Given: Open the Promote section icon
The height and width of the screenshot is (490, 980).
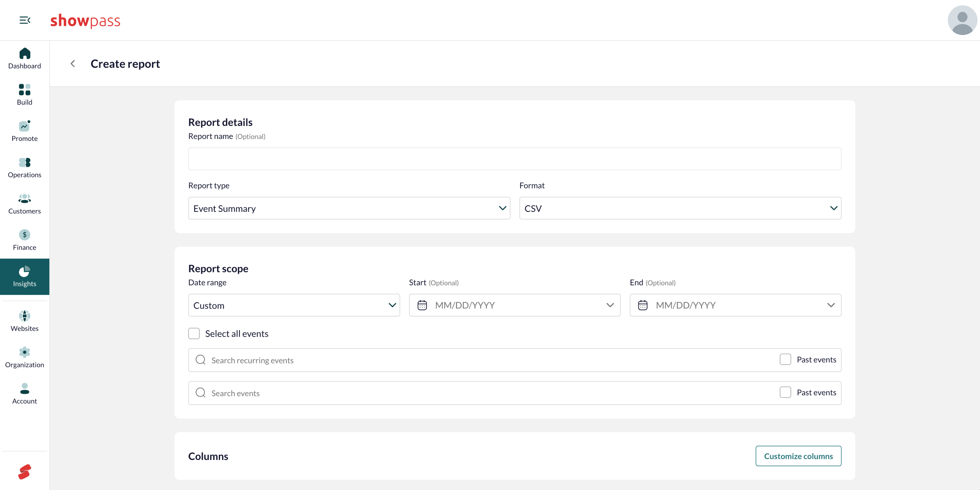Looking at the screenshot, I should pos(25,126).
